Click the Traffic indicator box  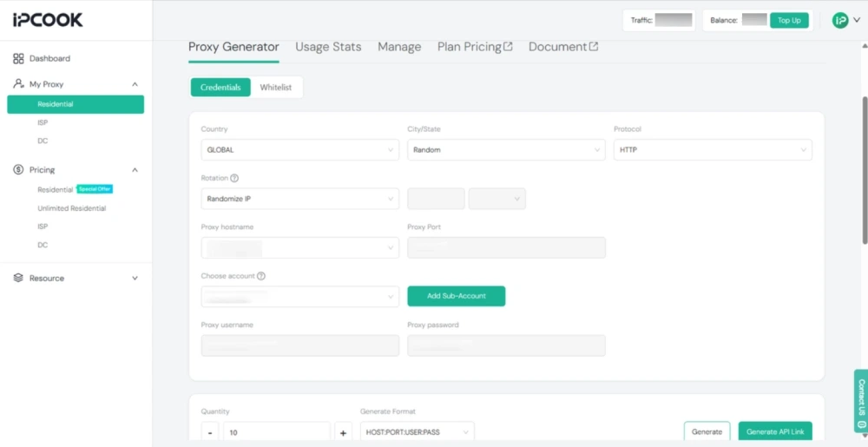pos(659,21)
